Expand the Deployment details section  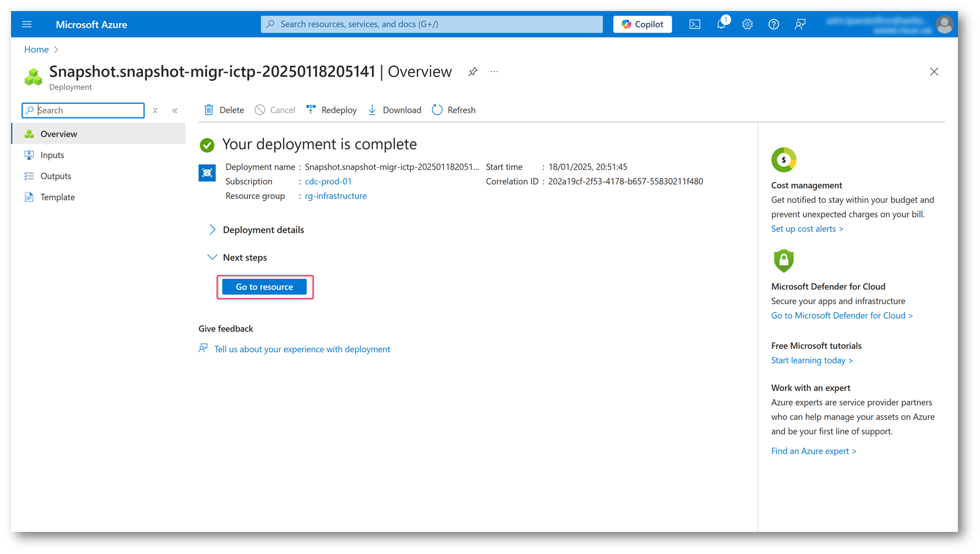point(212,230)
